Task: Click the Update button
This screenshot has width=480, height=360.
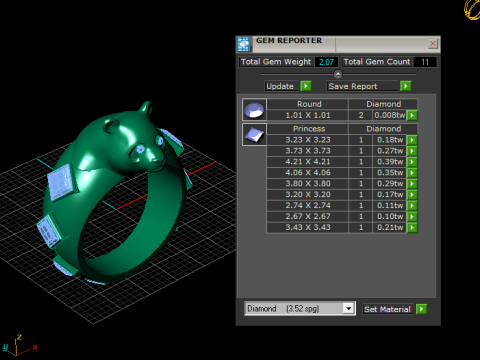Action: pyautogui.click(x=282, y=86)
